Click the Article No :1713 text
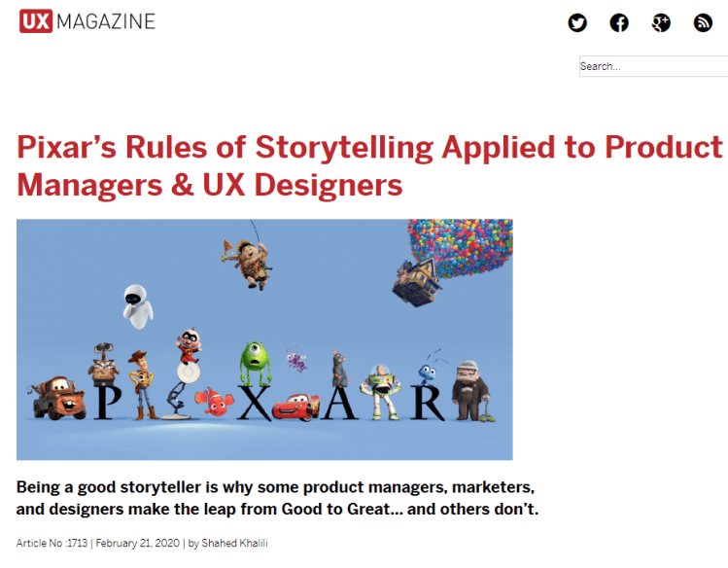Viewport: 728px width, 568px height. tap(52, 543)
